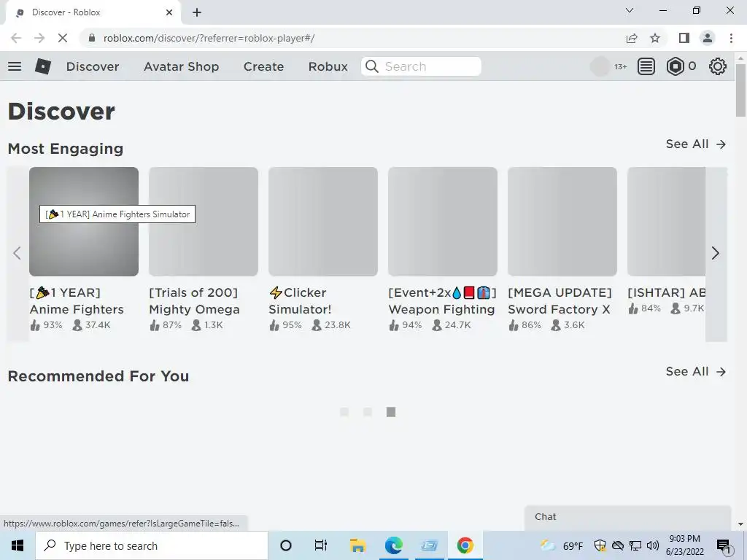
Task: Stop loading the page in Chrome
Action: pyautogui.click(x=63, y=38)
